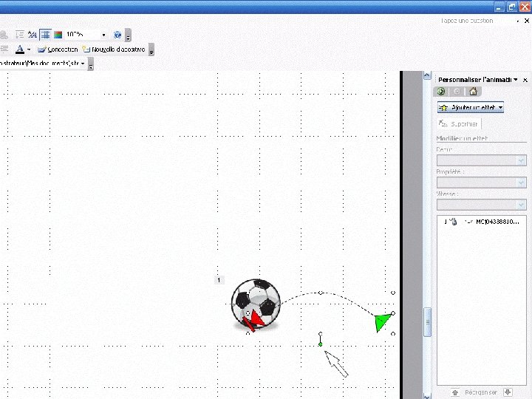The width and height of the screenshot is (532, 399).
Task: Open standard toolbar options handle
Action: [128, 35]
